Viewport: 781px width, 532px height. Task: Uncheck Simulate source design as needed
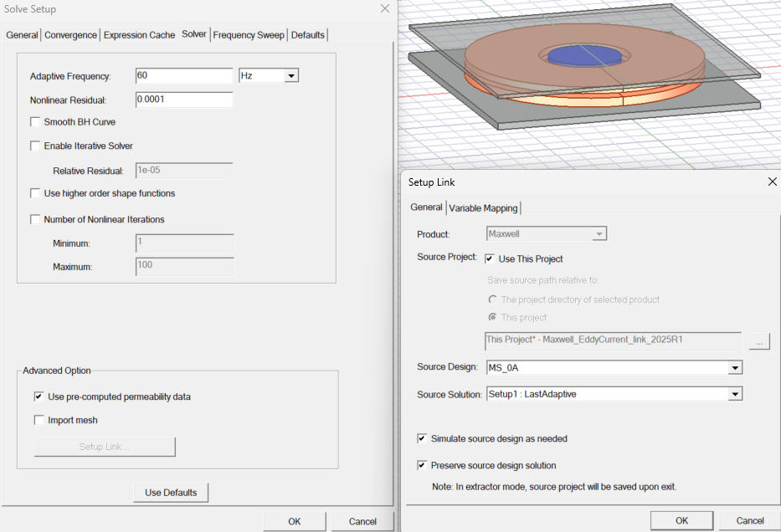pos(422,438)
